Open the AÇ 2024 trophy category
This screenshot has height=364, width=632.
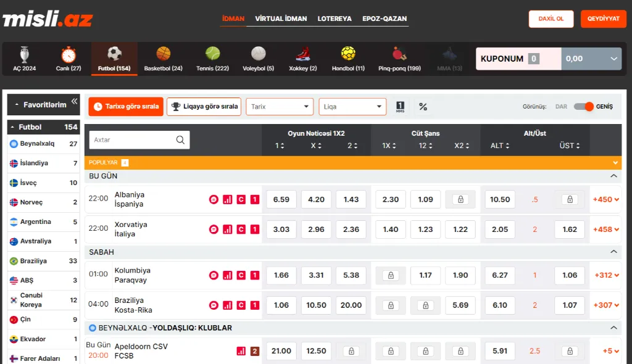point(24,59)
